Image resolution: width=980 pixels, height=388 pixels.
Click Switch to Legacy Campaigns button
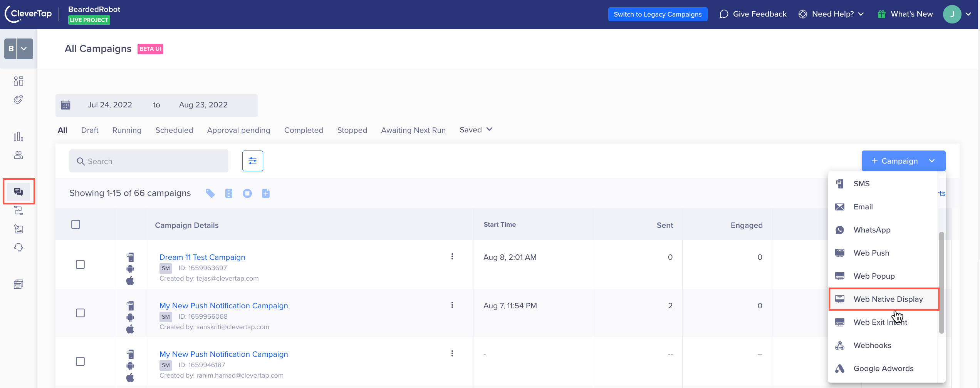click(x=658, y=14)
